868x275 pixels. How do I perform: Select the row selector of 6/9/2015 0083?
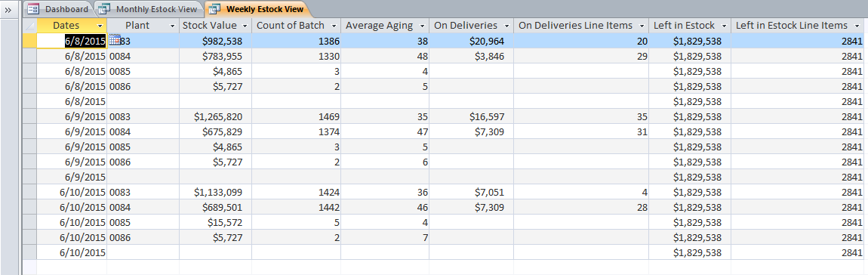pyautogui.click(x=29, y=116)
